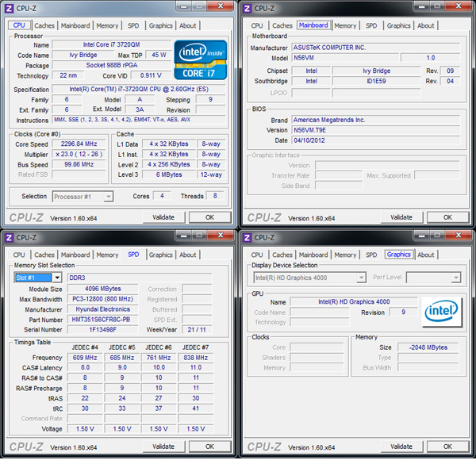Image resolution: width=476 pixels, height=460 pixels.
Task: Click the DDR3 memory type field
Action: [140, 278]
